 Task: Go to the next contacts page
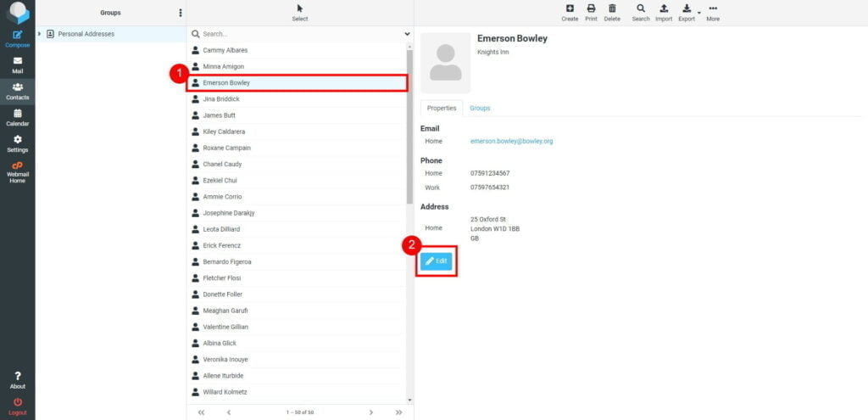(x=371, y=412)
